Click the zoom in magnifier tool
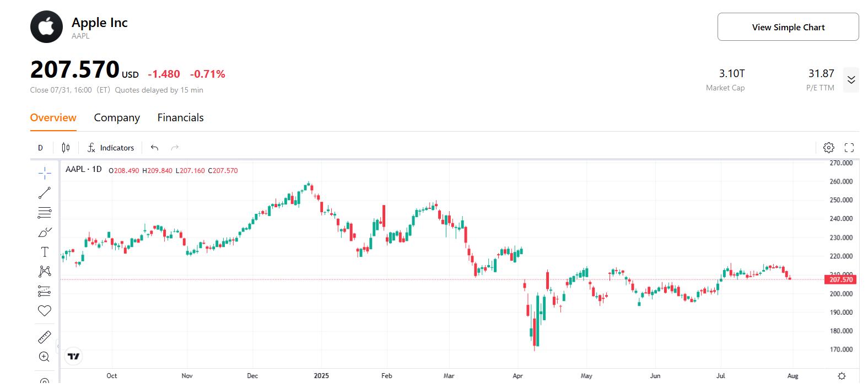The width and height of the screenshot is (868, 388). [45, 357]
